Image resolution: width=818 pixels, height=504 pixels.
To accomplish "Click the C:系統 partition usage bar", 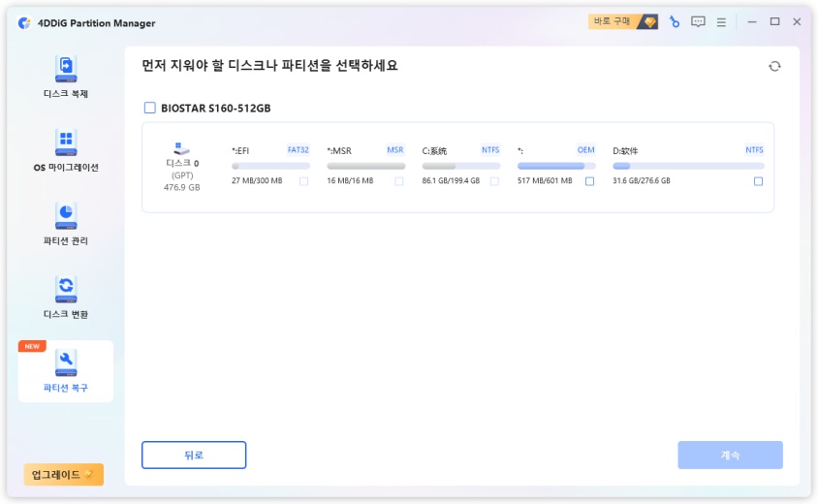I will tap(461, 166).
